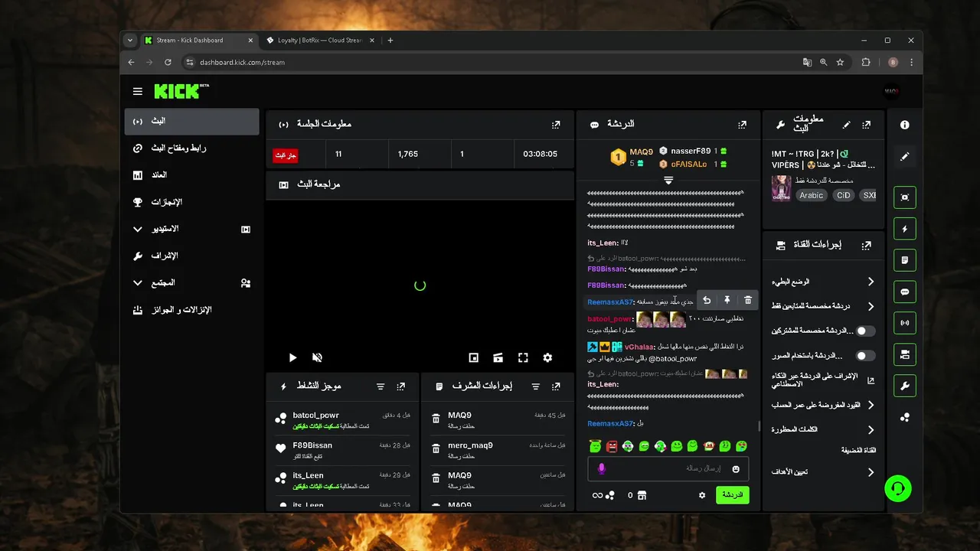Edit stream info with pencil in panel header

pyautogui.click(x=846, y=125)
